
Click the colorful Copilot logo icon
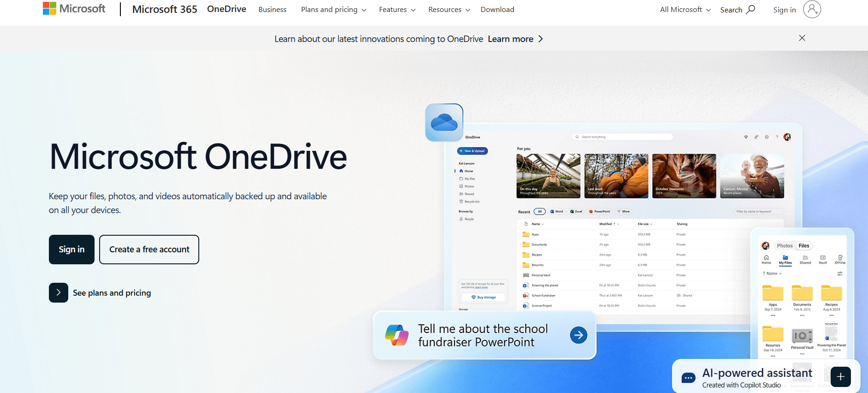pyautogui.click(x=397, y=335)
